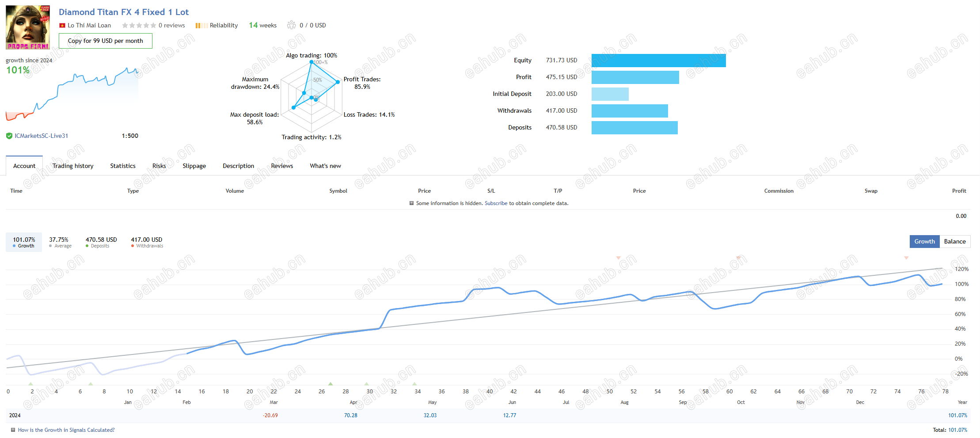Switch to the Trading history tab
The width and height of the screenshot is (980, 438).
click(x=73, y=166)
